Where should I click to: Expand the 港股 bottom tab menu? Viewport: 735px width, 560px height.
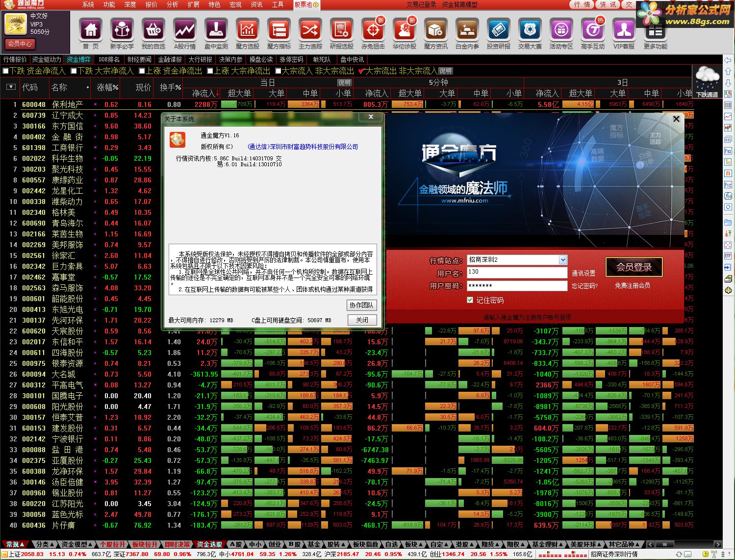tap(465, 544)
